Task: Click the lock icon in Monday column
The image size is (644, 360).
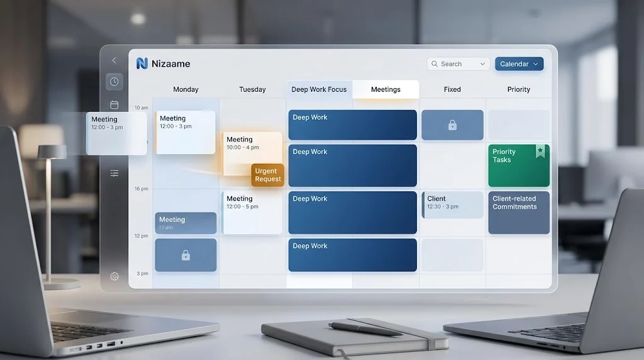Action: click(x=186, y=255)
